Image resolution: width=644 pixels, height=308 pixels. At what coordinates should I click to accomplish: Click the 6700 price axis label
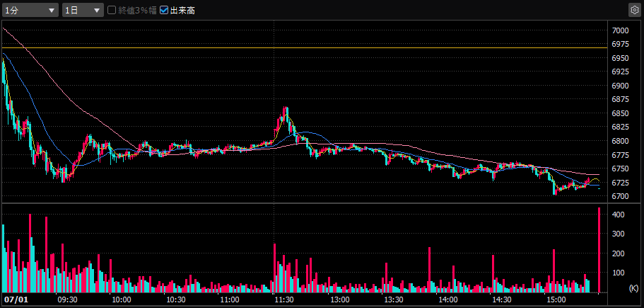[x=620, y=196]
